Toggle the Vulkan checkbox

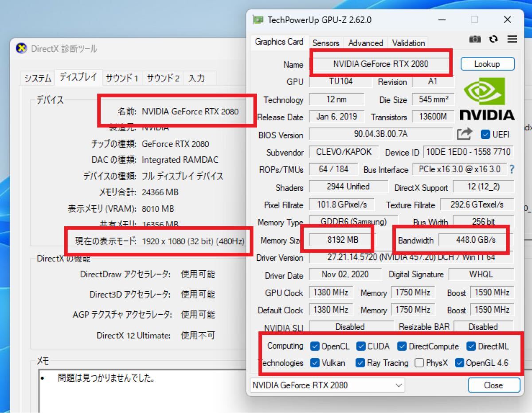(315, 363)
